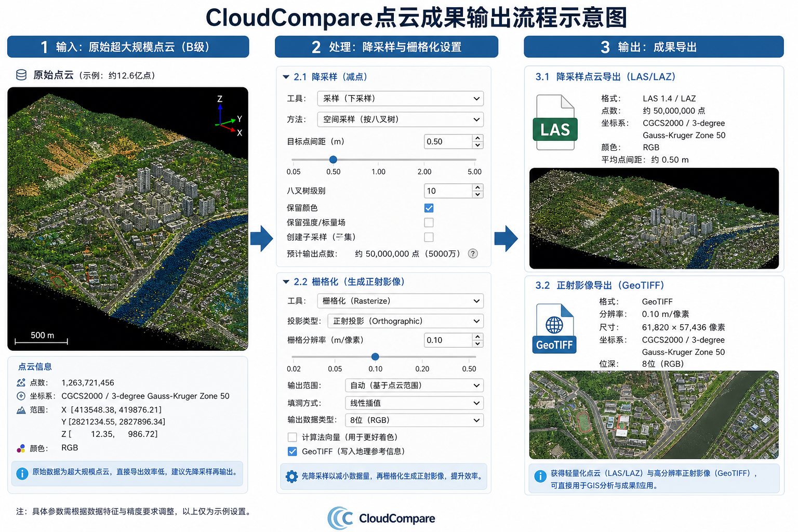
Task: Click the 500 m scale bar
Action: click(42, 338)
